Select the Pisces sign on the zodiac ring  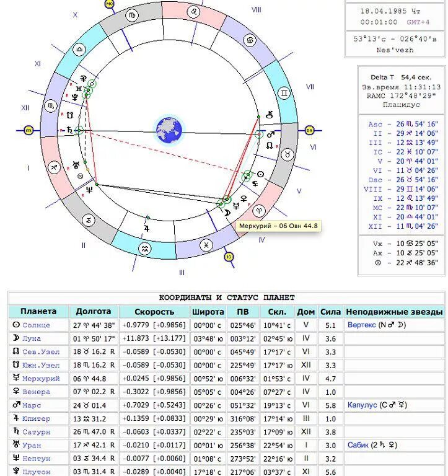[206, 245]
